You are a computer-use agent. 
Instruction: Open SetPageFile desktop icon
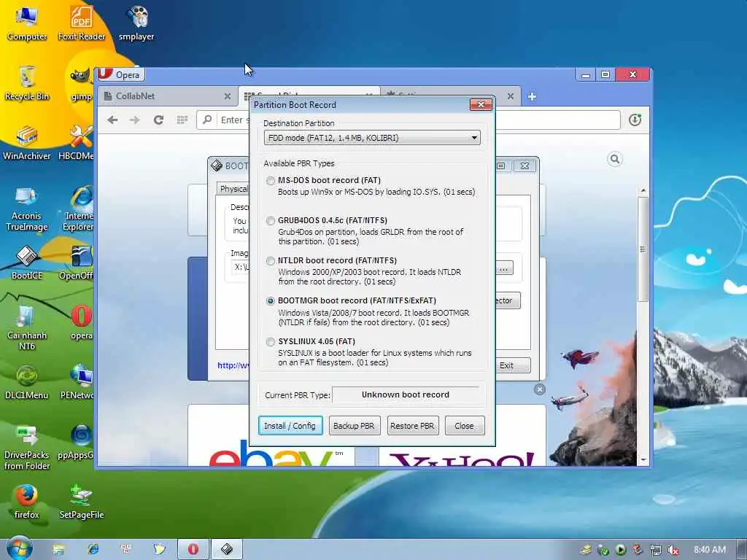pyautogui.click(x=82, y=502)
